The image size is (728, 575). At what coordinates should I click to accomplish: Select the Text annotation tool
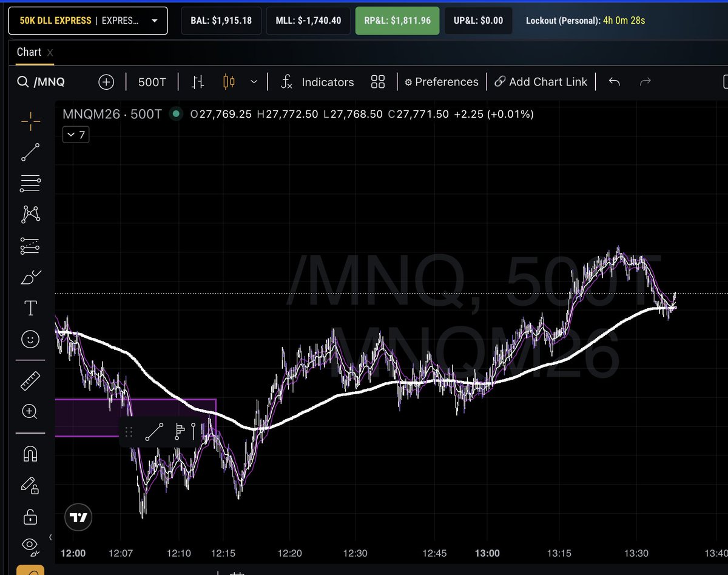[30, 308]
